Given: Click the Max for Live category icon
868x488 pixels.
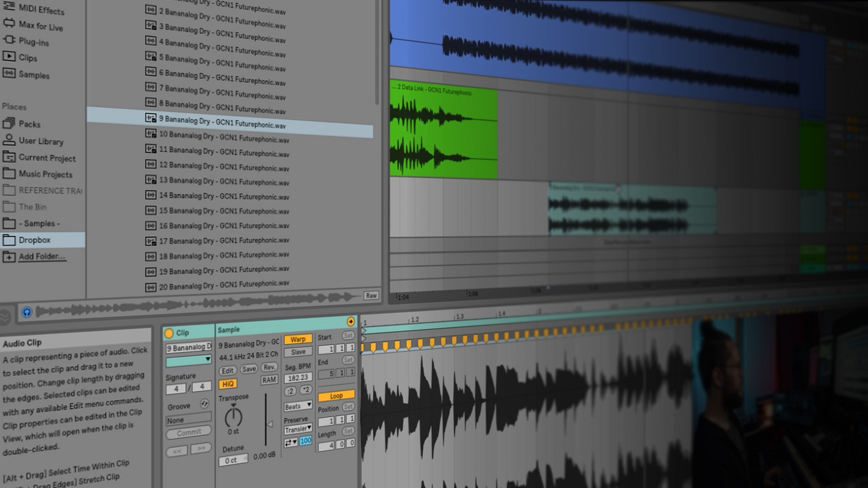Looking at the screenshot, I should [9, 23].
